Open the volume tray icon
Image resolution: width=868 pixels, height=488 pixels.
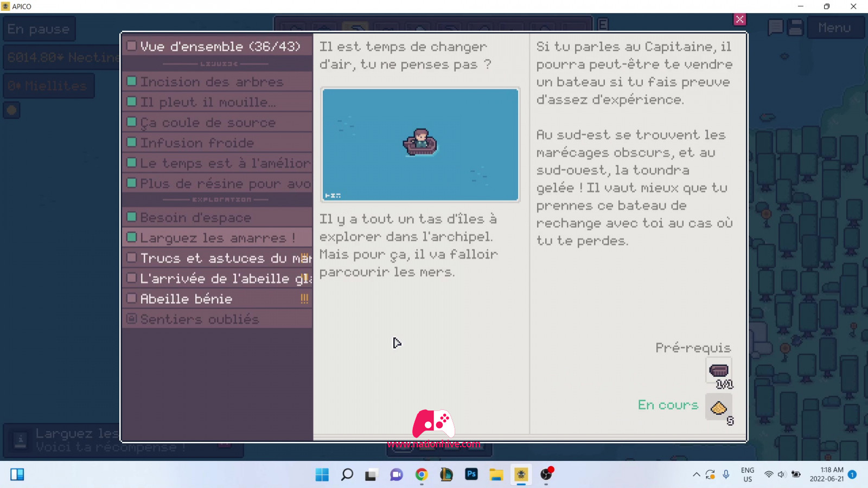pos(782,475)
